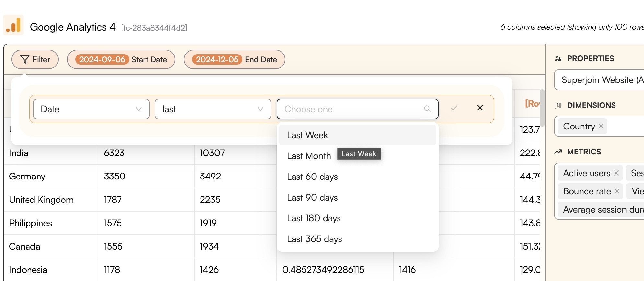Select the Last Month option
644x281 pixels.
pos(358,156)
